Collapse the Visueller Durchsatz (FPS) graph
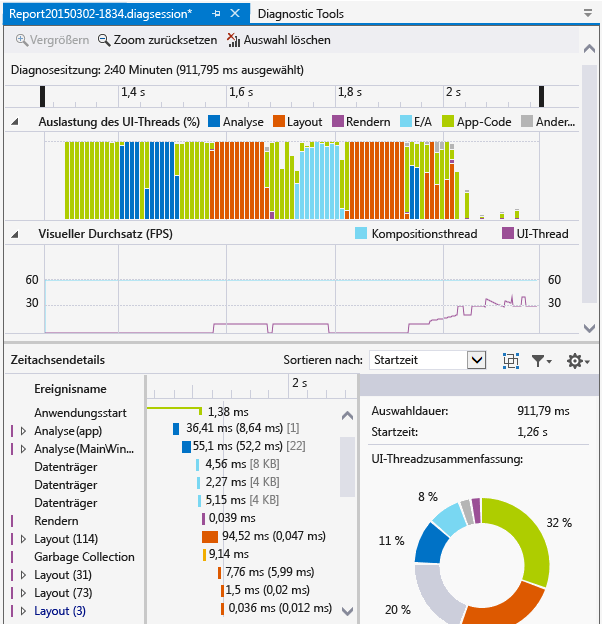 [15, 234]
